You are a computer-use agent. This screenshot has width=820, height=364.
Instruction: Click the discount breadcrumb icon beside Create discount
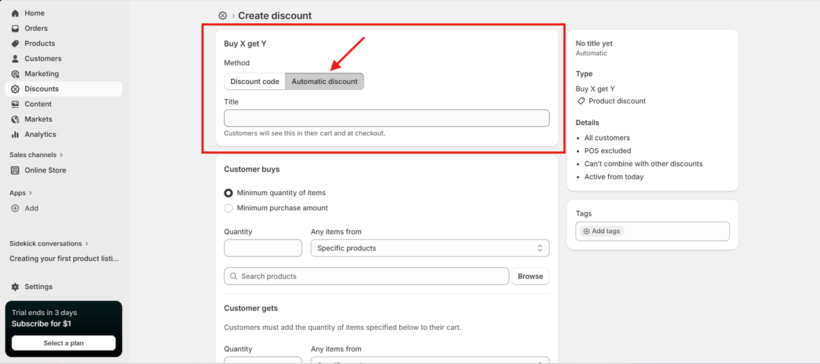coord(223,16)
